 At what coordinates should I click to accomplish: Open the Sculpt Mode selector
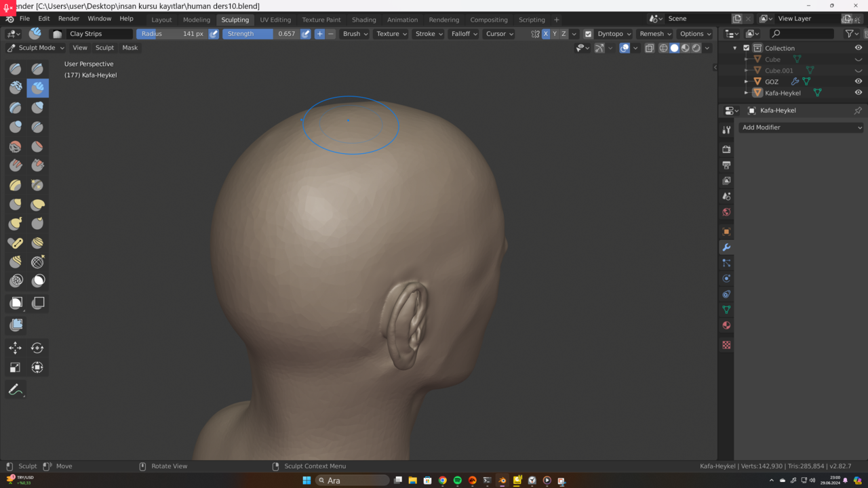[x=36, y=48]
